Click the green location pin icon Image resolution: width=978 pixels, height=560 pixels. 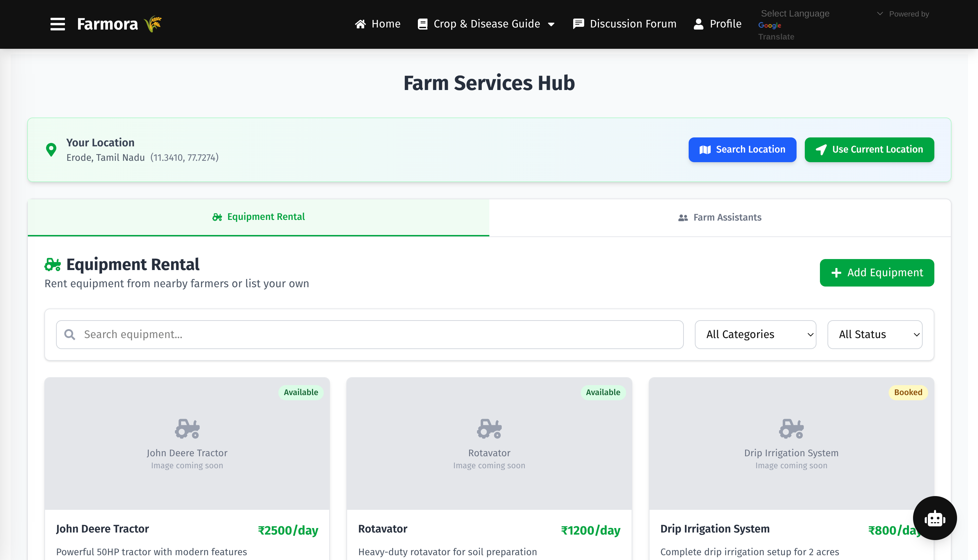(51, 149)
